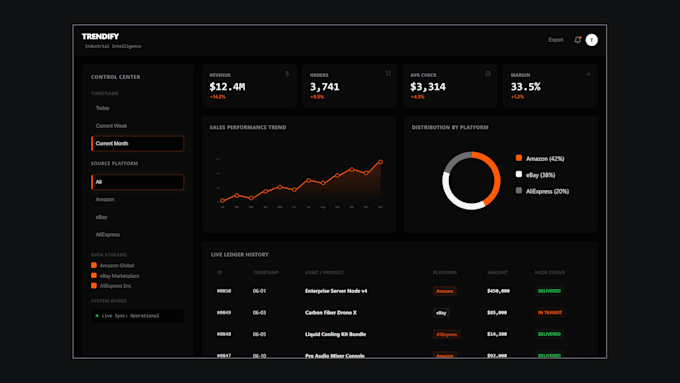Click the bar chart icon on Margin card
Viewport: 680px width, 383px height.
(588, 74)
